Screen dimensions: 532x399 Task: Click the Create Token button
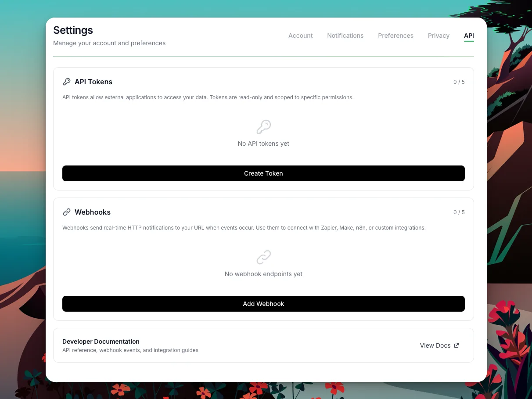[263, 173]
